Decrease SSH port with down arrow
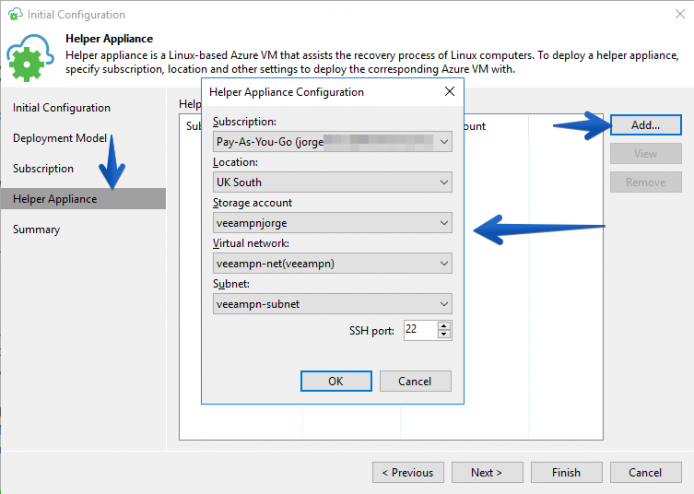 point(443,334)
